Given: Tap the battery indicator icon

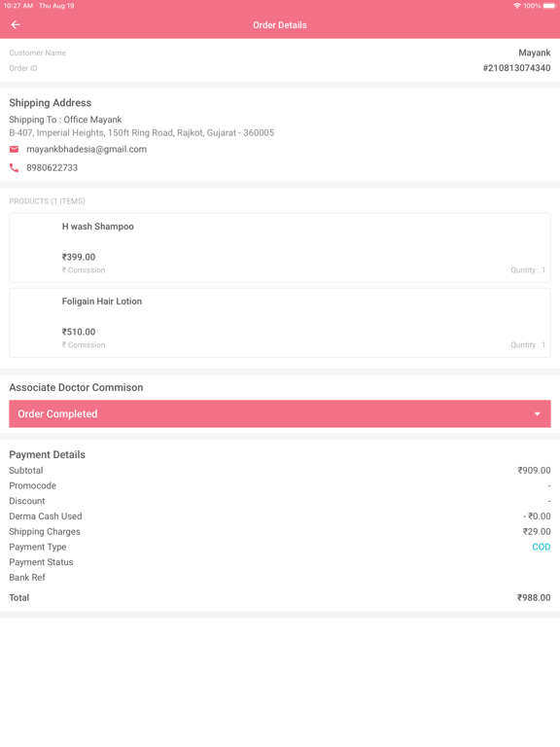Looking at the screenshot, I should (549, 6).
